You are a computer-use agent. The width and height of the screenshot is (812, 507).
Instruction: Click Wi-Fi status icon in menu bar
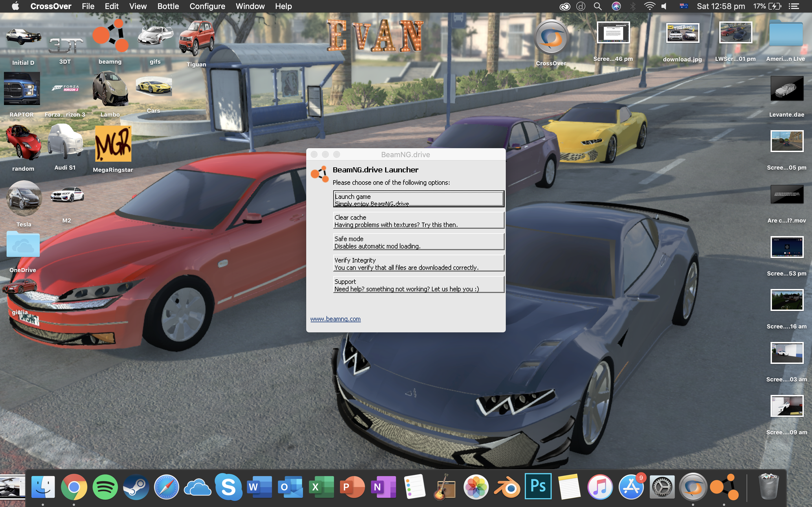click(649, 6)
